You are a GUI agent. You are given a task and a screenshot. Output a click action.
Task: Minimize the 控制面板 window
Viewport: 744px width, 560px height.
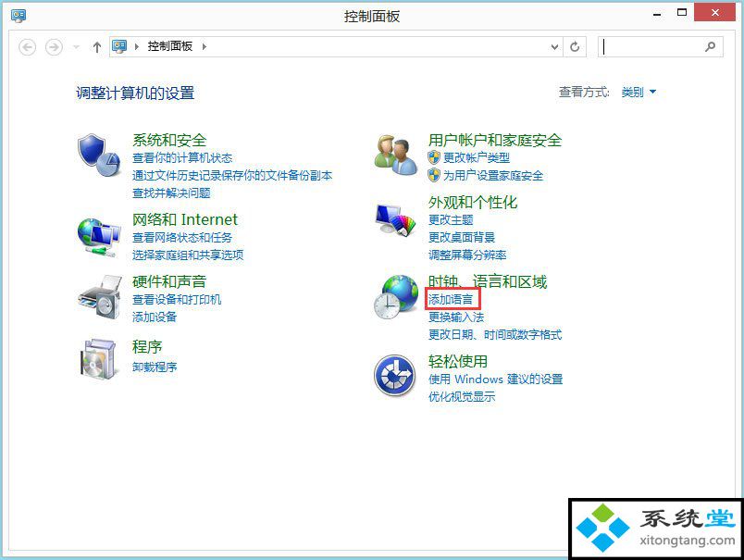click(657, 14)
